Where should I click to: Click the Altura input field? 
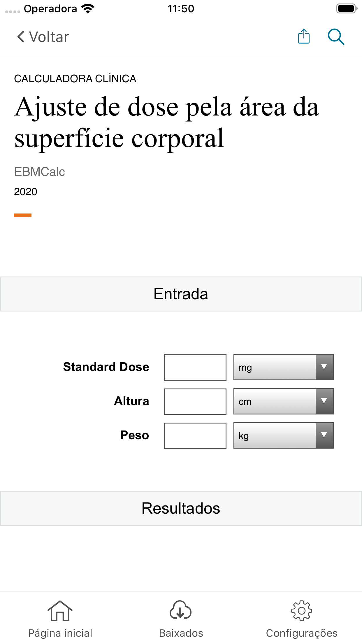(195, 402)
